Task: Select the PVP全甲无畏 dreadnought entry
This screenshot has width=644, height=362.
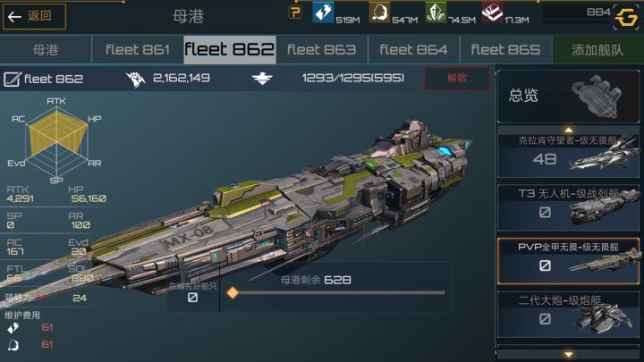Action: (569, 261)
